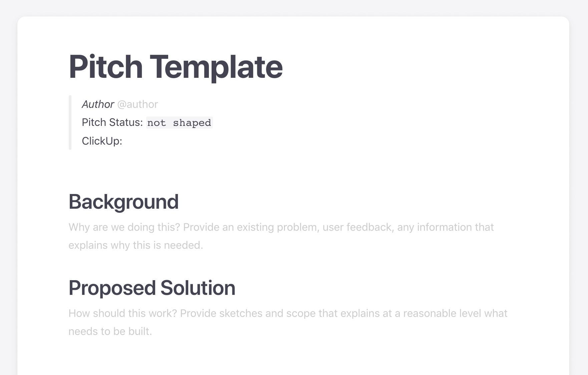Click 'needs to be built' placeholder line
The height and width of the screenshot is (375, 588).
click(110, 331)
